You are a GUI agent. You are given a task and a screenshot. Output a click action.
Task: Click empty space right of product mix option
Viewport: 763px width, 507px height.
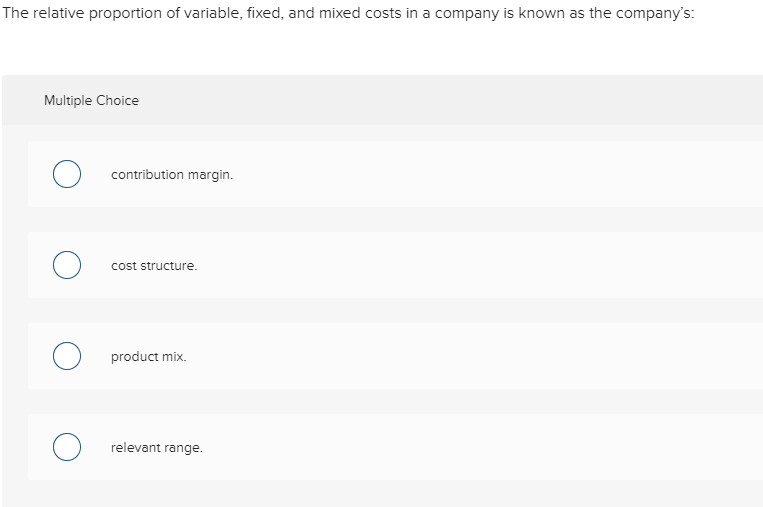click(500, 357)
